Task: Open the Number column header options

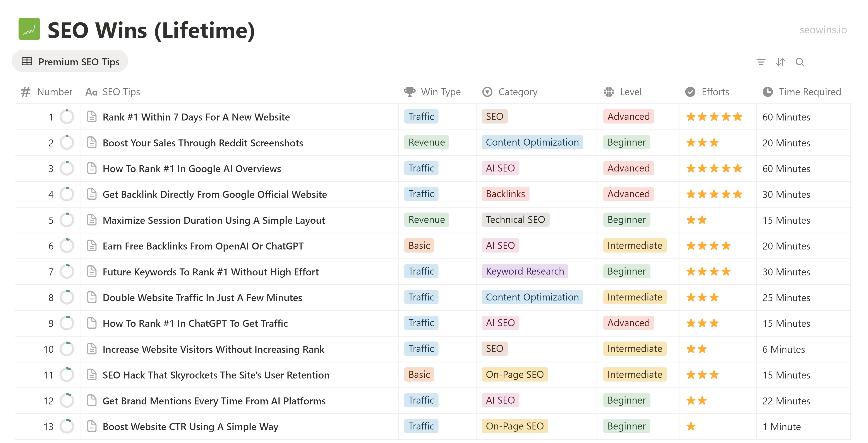Action: point(54,92)
